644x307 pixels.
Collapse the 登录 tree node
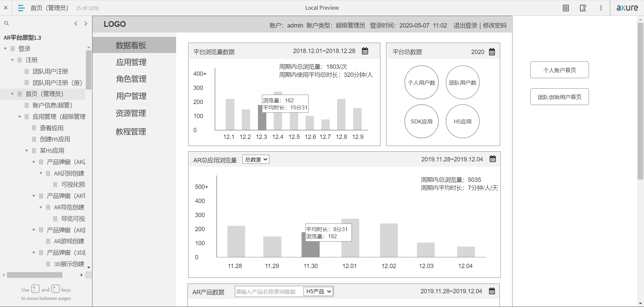coord(5,49)
